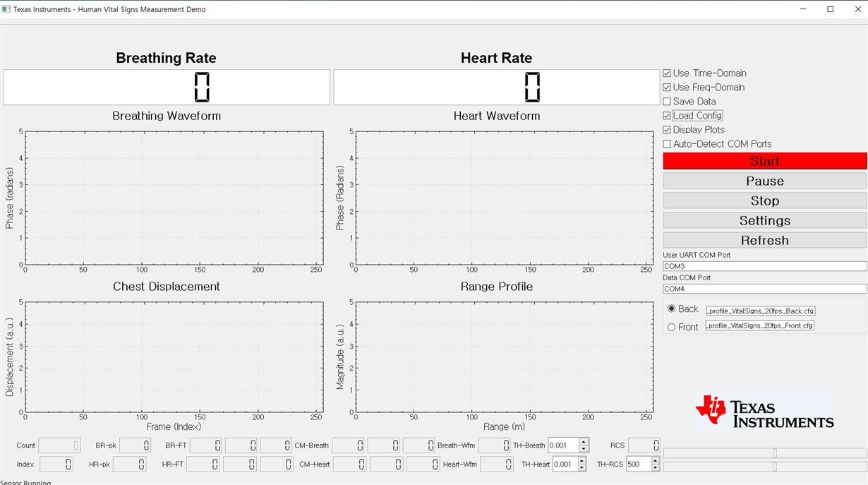The image size is (868, 485).
Task: Click the Index readout box
Action: point(56,464)
